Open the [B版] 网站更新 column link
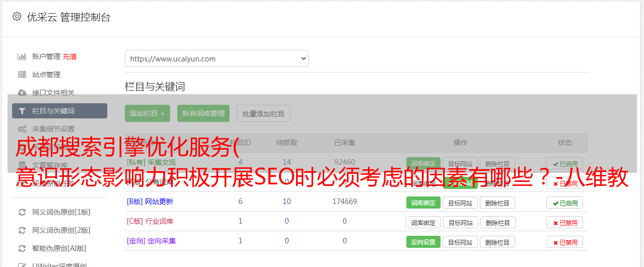The width and height of the screenshot is (644, 267). [x=150, y=202]
